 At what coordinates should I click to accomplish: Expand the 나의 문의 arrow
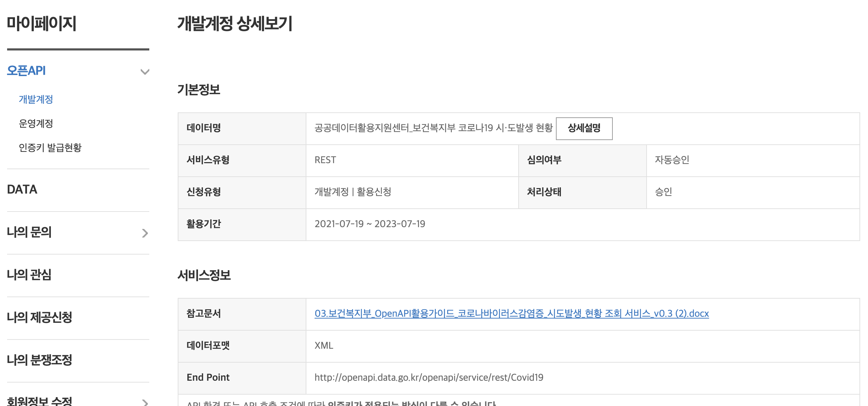click(x=145, y=233)
